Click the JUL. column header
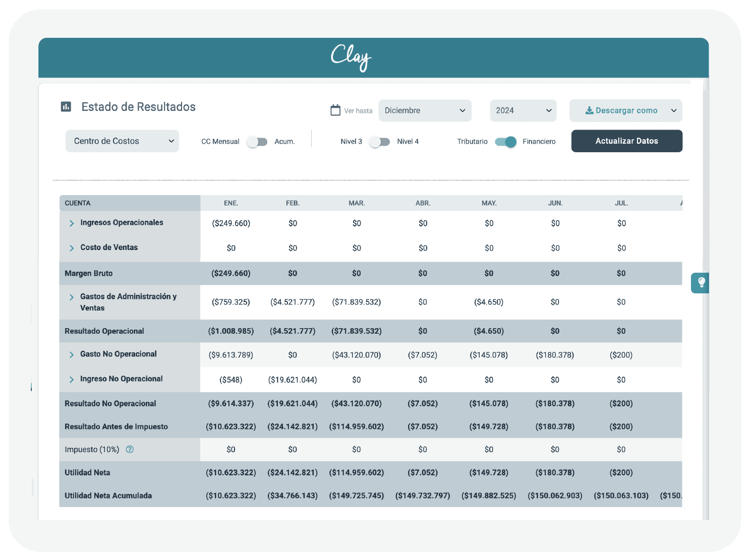754x560 pixels. 621,203
